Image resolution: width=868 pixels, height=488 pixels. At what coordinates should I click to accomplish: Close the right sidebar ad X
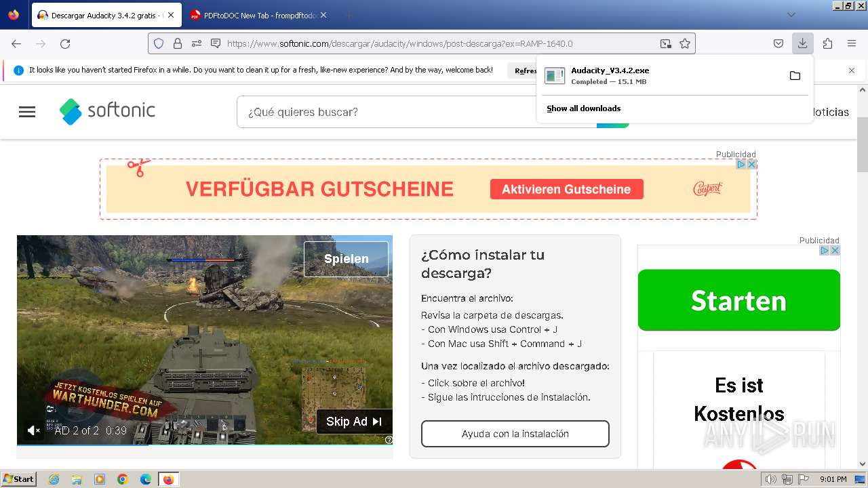pyautogui.click(x=835, y=250)
